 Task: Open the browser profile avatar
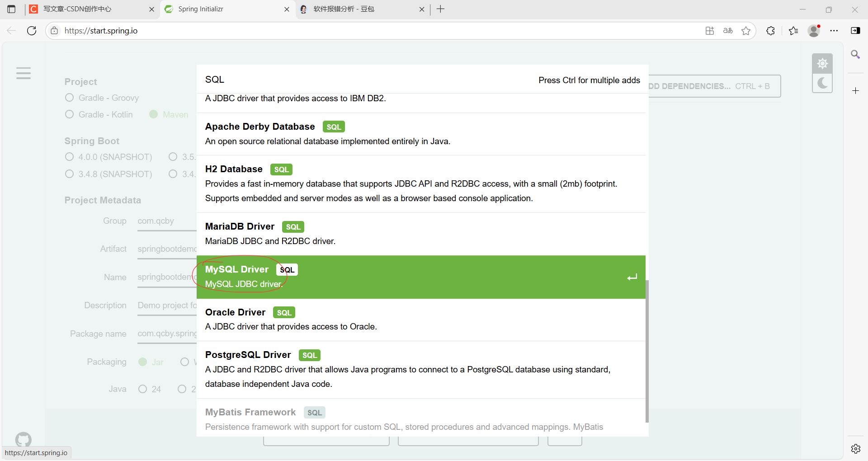[814, 31]
